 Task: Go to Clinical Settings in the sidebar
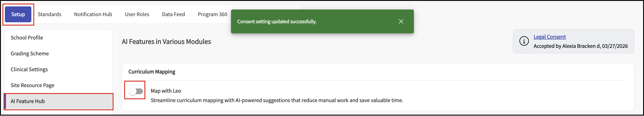click(29, 70)
